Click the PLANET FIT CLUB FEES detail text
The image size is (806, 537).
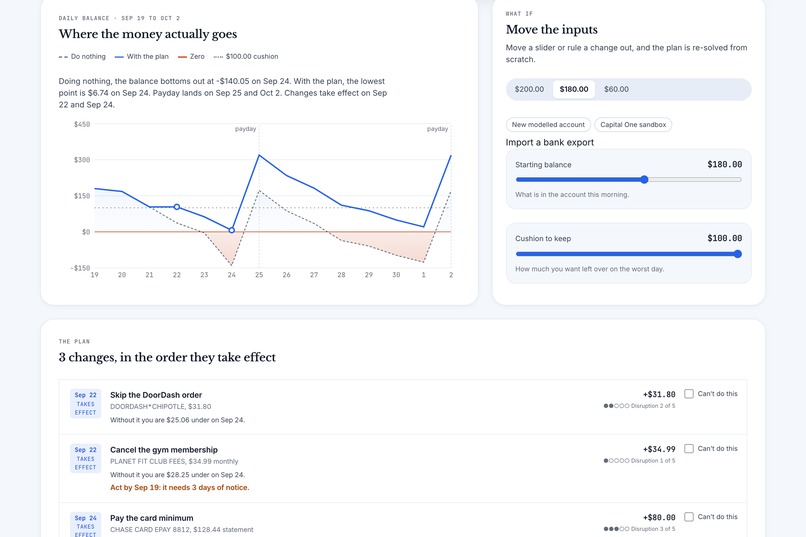point(174,461)
